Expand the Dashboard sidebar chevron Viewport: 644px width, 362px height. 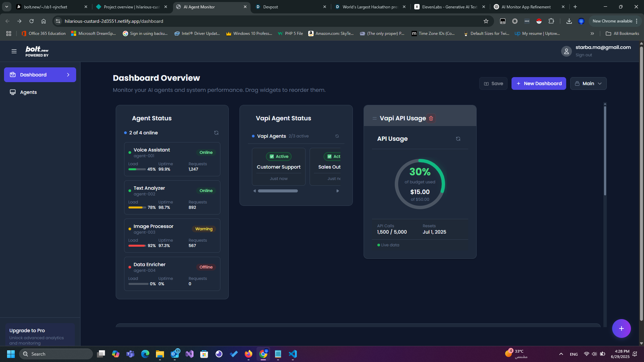click(x=68, y=75)
